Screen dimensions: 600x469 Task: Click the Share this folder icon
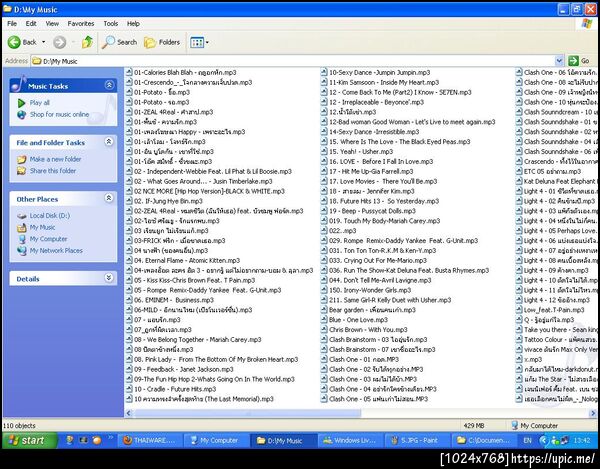click(x=21, y=171)
